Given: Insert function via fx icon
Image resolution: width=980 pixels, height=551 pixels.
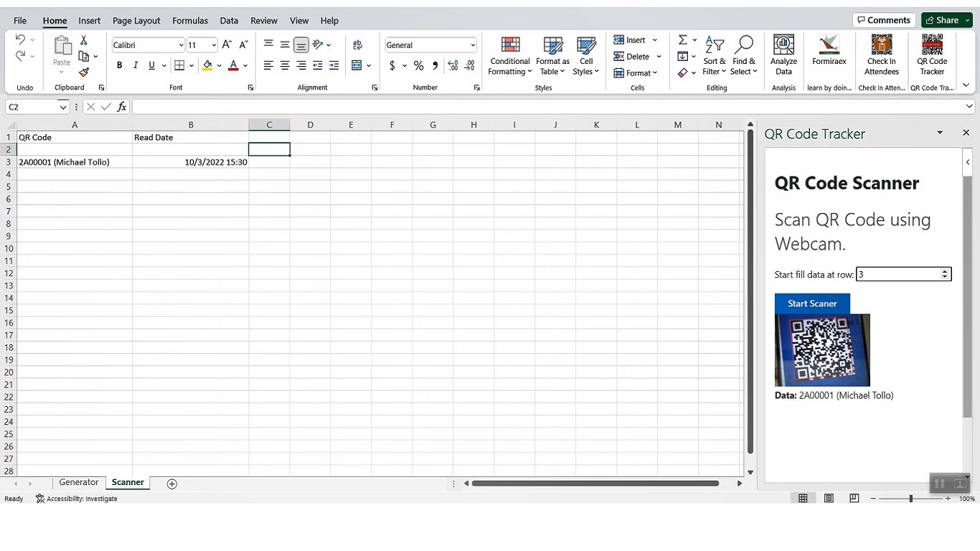Looking at the screenshot, I should (x=122, y=106).
